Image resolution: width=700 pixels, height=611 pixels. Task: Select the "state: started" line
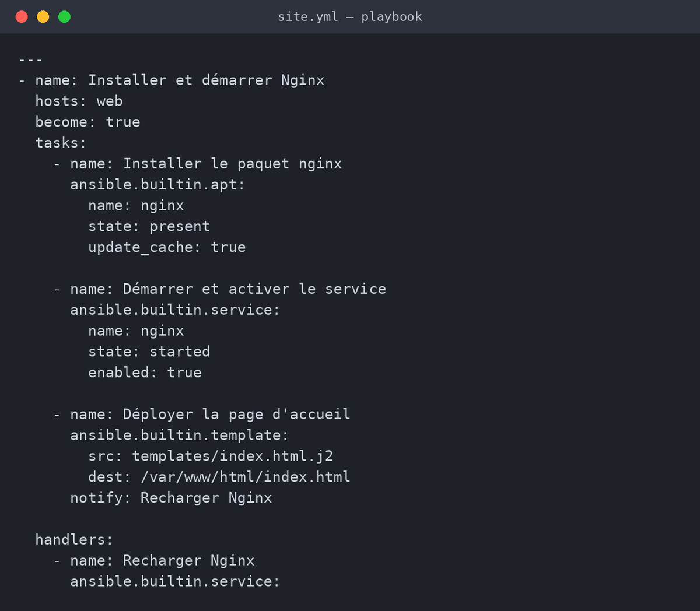[x=149, y=352]
